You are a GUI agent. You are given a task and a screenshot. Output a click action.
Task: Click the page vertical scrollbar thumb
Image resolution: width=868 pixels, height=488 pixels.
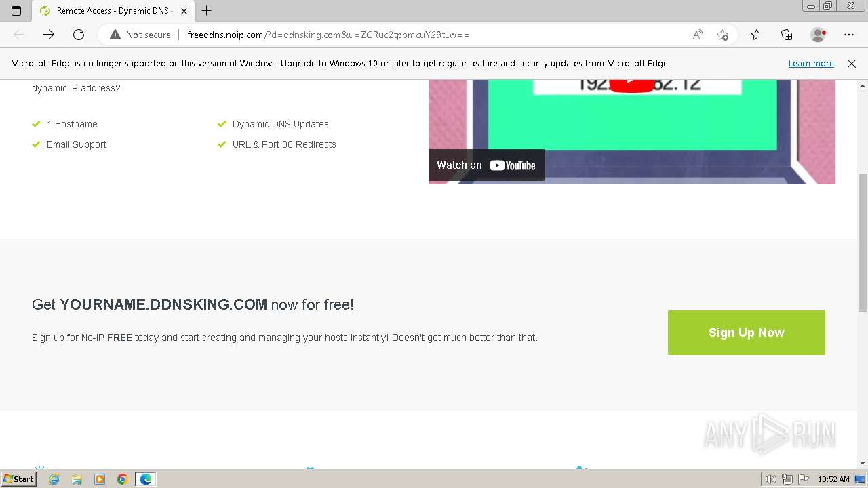click(x=863, y=242)
